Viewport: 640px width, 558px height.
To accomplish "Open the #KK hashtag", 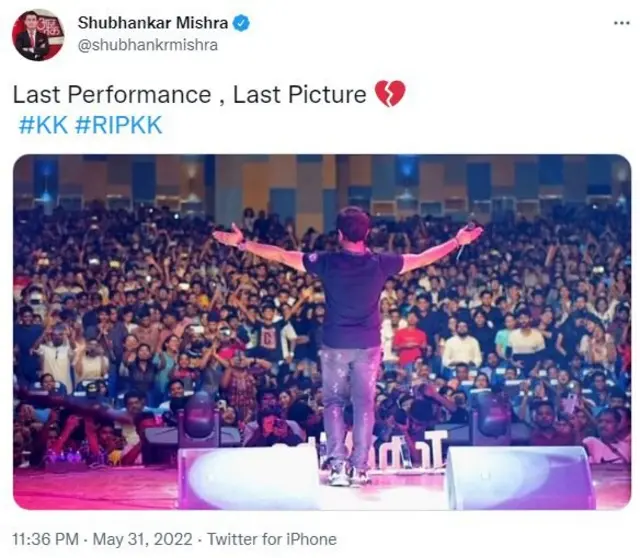I will (43, 124).
